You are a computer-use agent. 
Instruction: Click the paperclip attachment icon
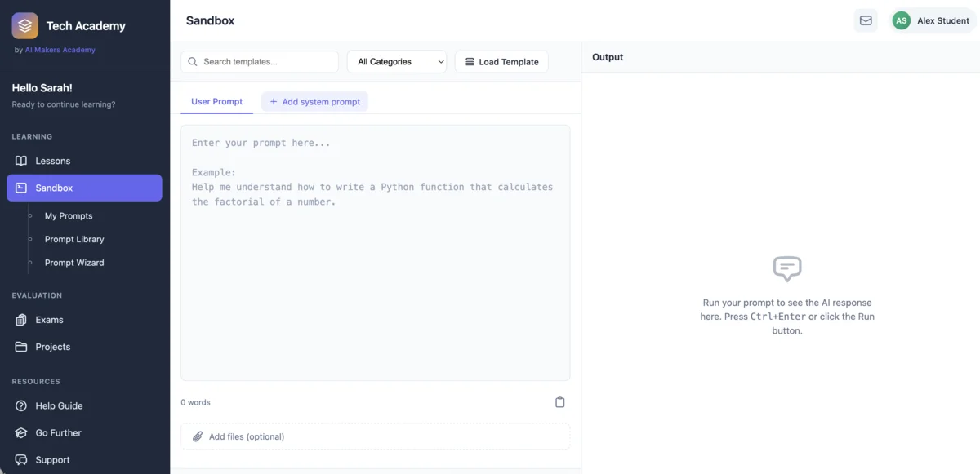coord(197,436)
